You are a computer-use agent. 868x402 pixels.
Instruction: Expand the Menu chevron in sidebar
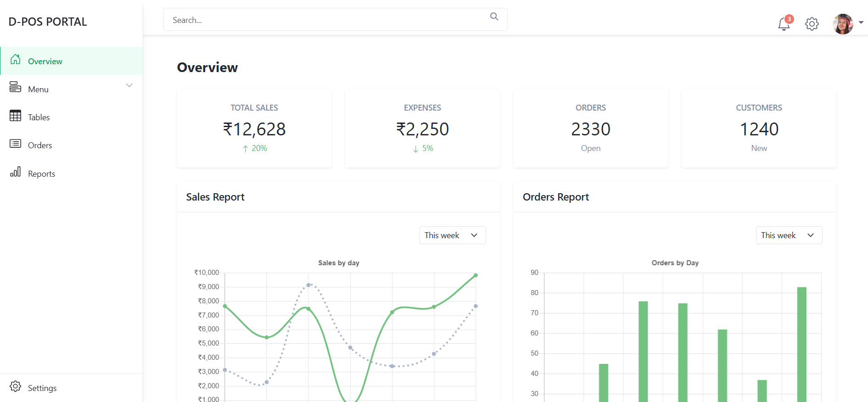[129, 85]
